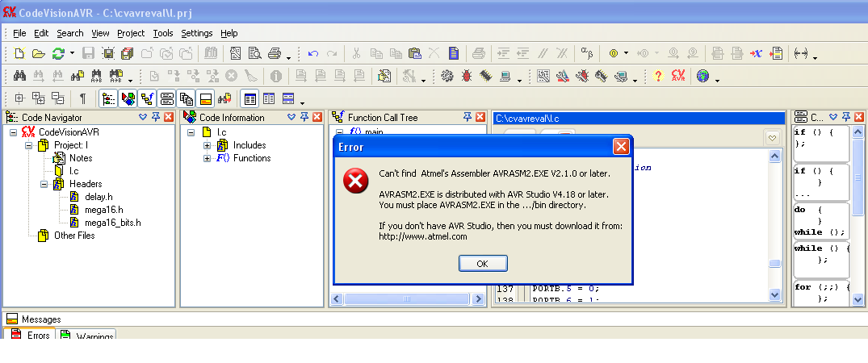Viewport: 868px width, 363px height.
Task: Toggle Function Call Tree panel button
Action: click(148, 99)
